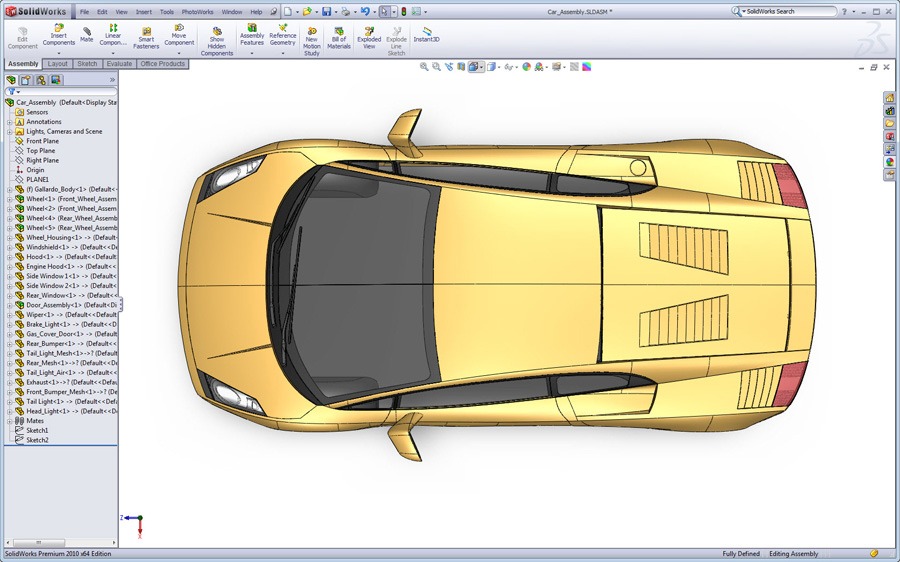This screenshot has width=900, height=562.
Task: Open the Insert Components dropdown arrow
Action: (x=58, y=53)
